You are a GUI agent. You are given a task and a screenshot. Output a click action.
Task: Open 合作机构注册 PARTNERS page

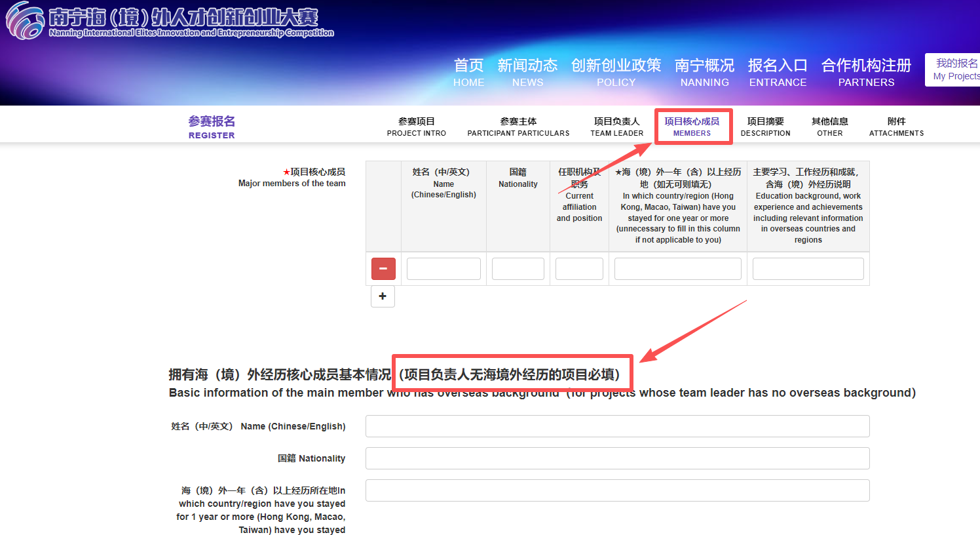[x=867, y=73]
